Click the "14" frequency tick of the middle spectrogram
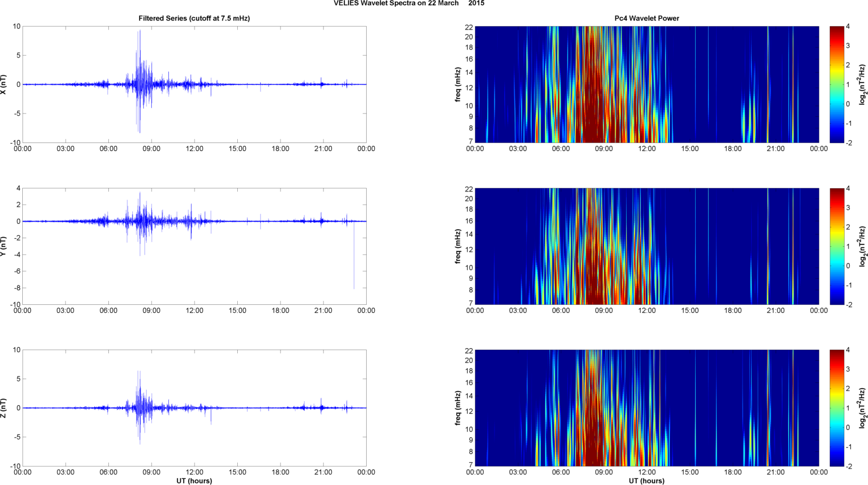 469,234
